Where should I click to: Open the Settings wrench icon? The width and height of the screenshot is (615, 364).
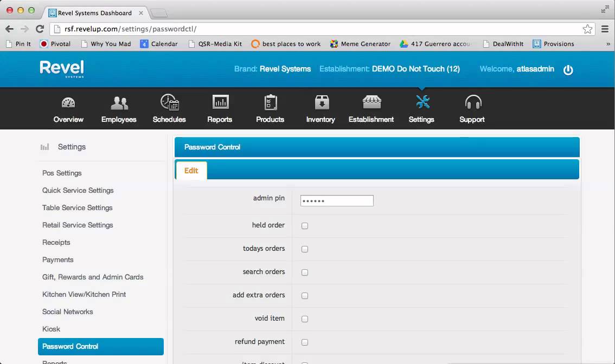pyautogui.click(x=422, y=102)
